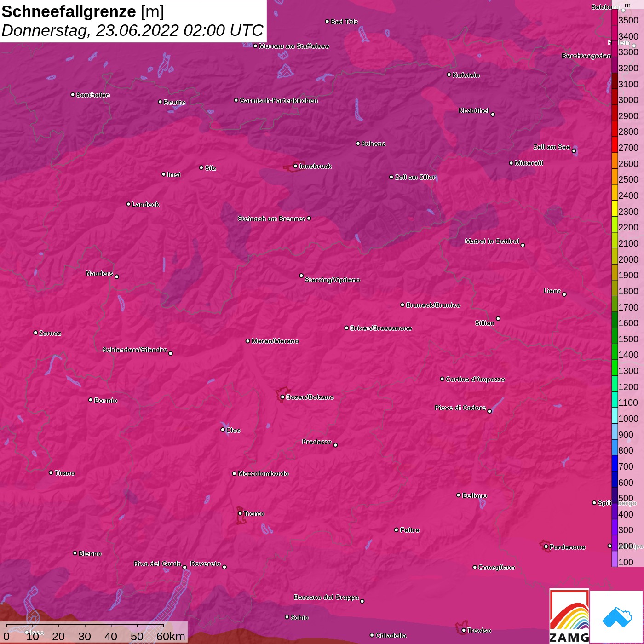
Task: Select the 700 m blue legend color
Action: pyautogui.click(x=615, y=463)
